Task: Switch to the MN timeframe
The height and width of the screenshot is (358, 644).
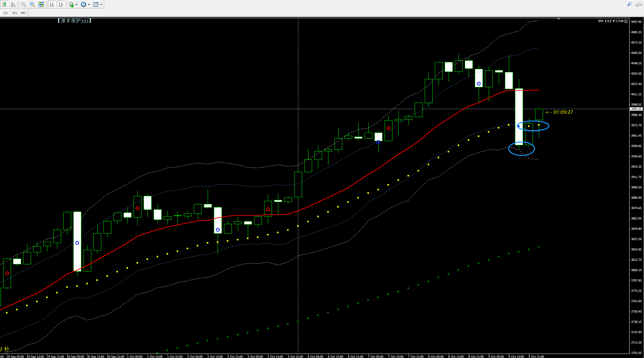Action: (x=23, y=13)
